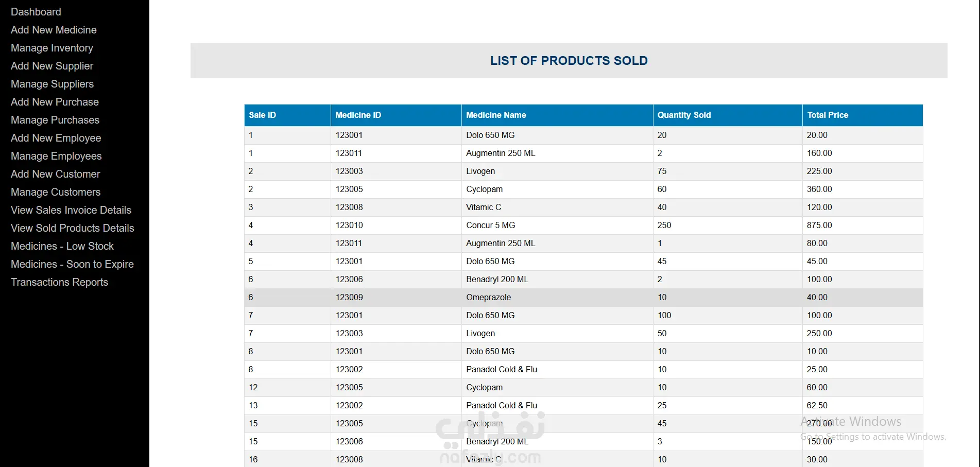Screen dimensions: 980x467
Task: Go to Add New Employee
Action: point(56,138)
